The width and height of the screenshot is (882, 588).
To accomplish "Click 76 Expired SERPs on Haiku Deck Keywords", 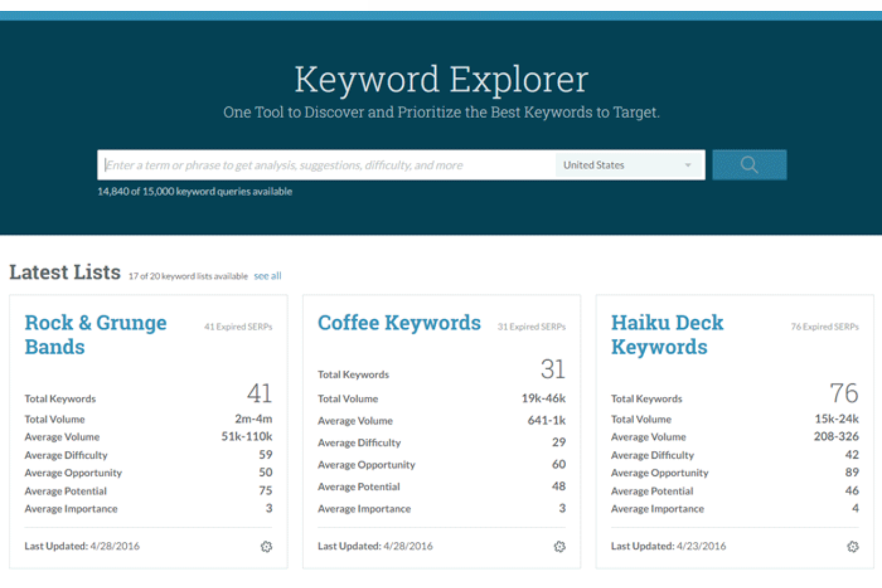I will (x=824, y=326).
